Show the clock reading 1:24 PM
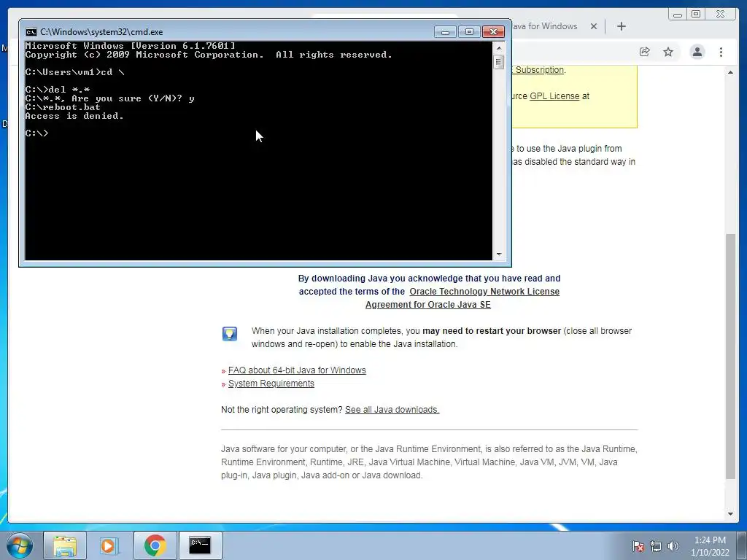747x560 pixels. pos(710,540)
